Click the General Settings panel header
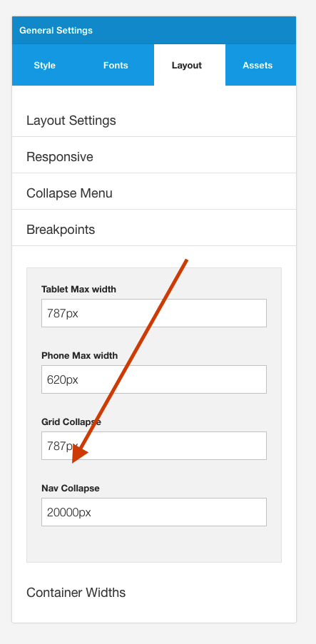Viewport: 316px width, 644px height. (154, 31)
